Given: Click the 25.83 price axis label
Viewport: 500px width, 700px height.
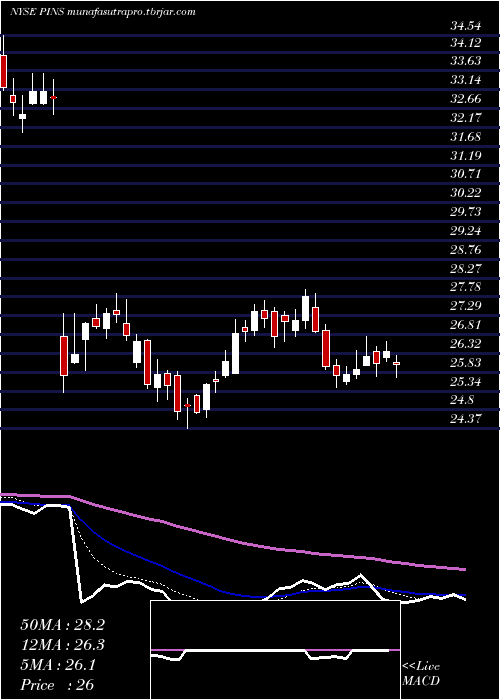Looking at the screenshot, I should (466, 362).
